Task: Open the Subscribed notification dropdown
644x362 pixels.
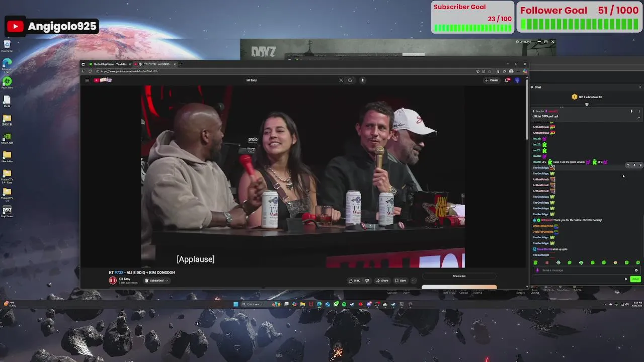Action: click(x=156, y=281)
